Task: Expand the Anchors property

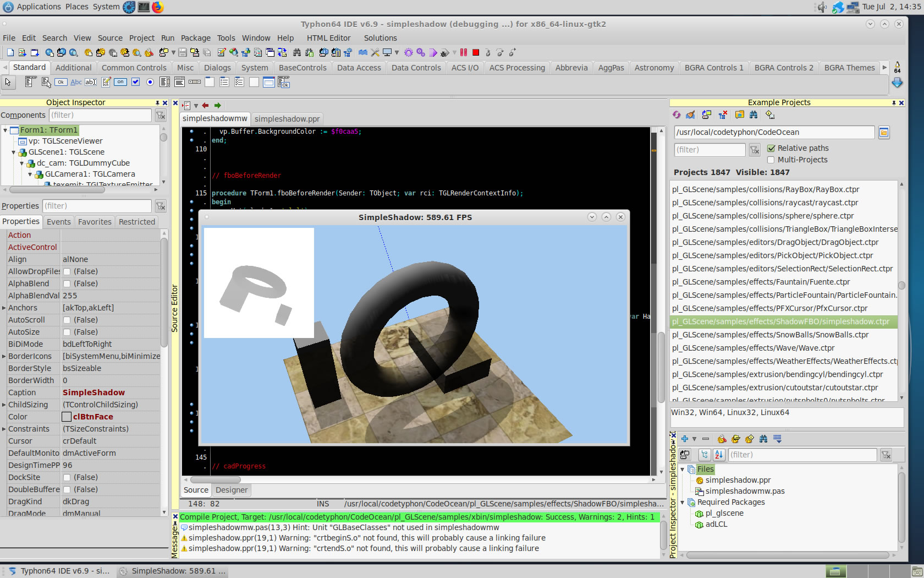Action: (x=4, y=308)
